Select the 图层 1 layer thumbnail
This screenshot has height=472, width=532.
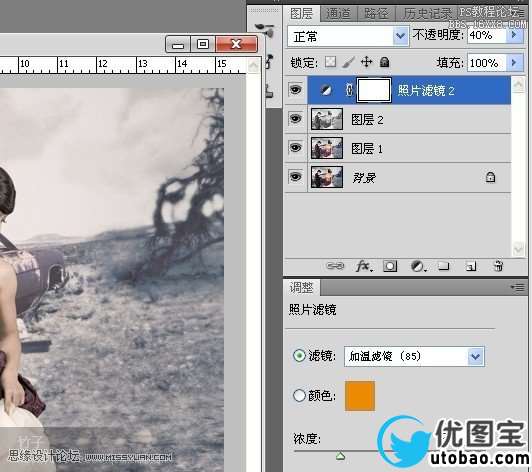click(327, 148)
